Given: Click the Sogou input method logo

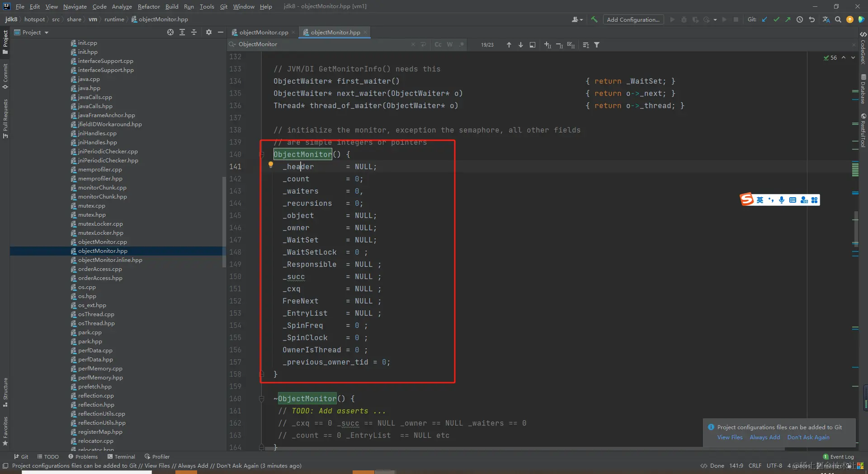Looking at the screenshot, I should click(x=747, y=199).
